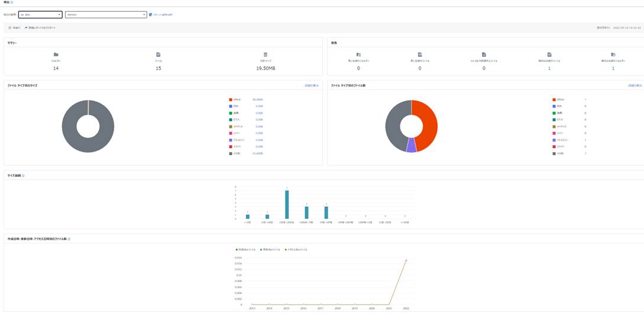Click the file count value 15
644x313 pixels.
[158, 68]
